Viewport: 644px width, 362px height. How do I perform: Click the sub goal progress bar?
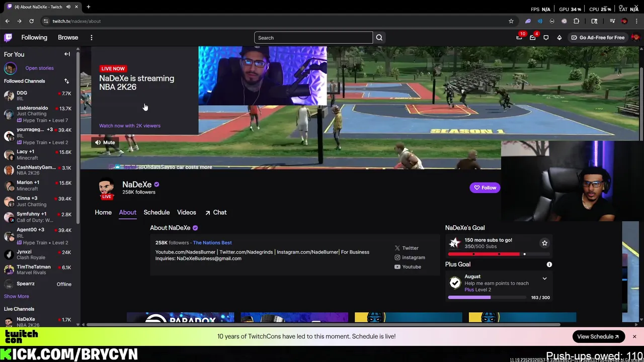click(499, 254)
